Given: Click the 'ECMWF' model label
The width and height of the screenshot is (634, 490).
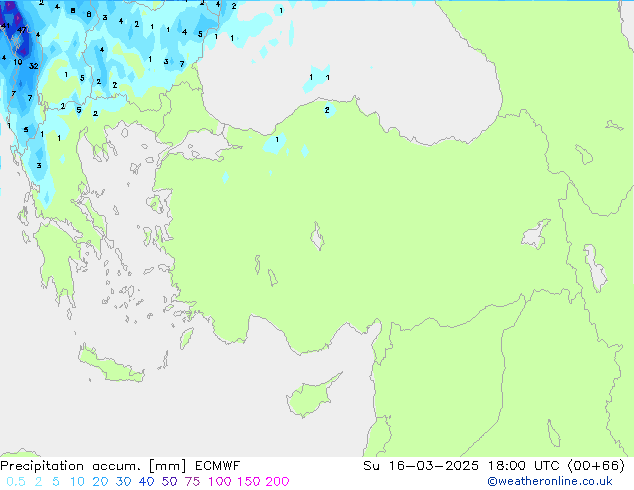Looking at the screenshot, I should (218, 466).
